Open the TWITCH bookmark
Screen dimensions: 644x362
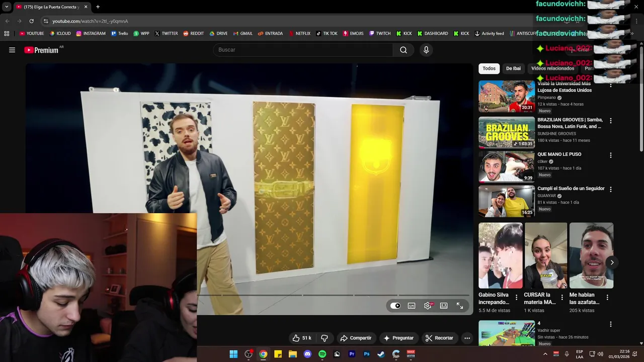(379, 34)
